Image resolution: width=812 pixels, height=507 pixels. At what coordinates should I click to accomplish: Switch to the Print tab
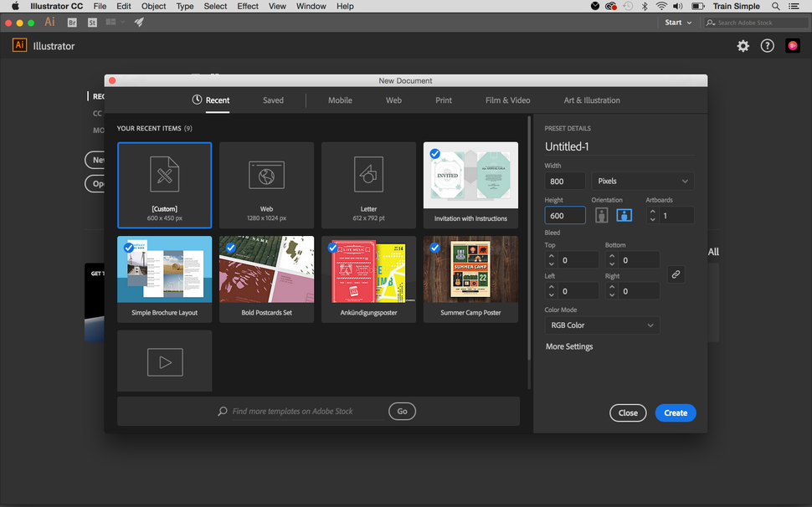click(x=443, y=100)
